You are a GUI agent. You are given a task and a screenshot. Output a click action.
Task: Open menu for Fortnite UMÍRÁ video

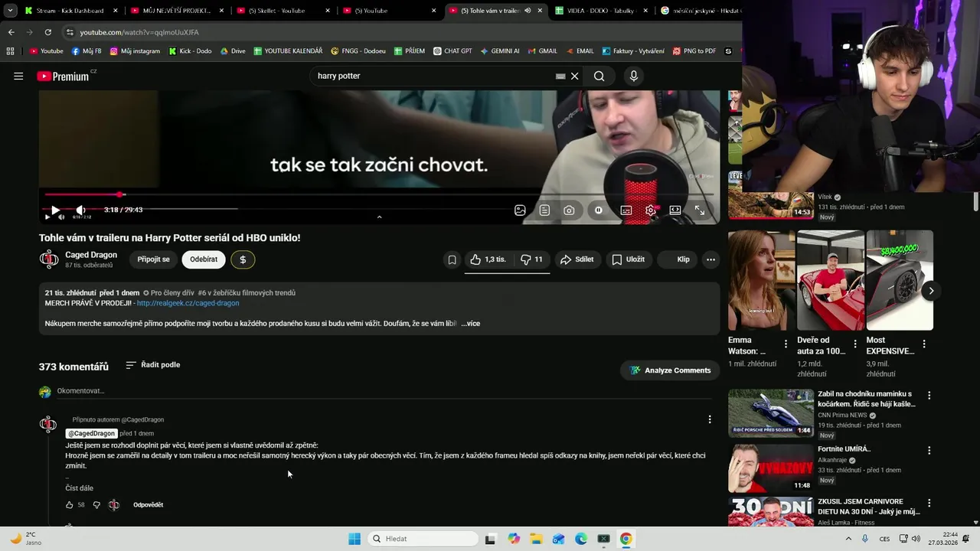coord(929,451)
